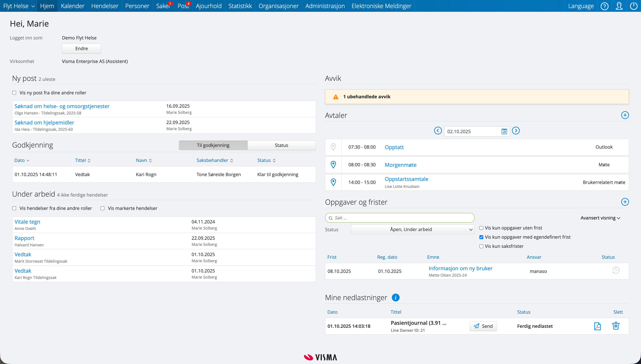Screen dimensions: 641x364
Task: Delete the Pasientjournal download with trash icon
Action: pyautogui.click(x=615, y=326)
